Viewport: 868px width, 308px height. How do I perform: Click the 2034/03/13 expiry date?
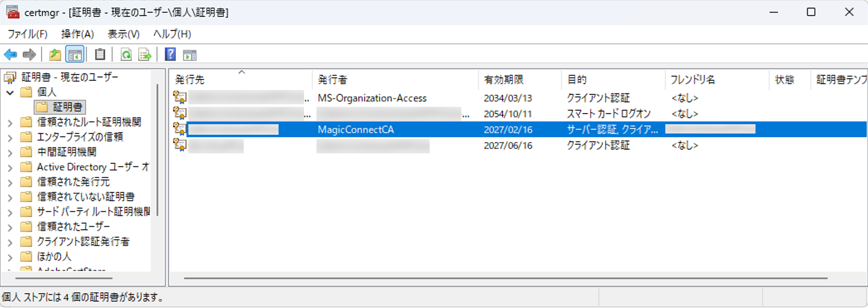[x=508, y=98]
